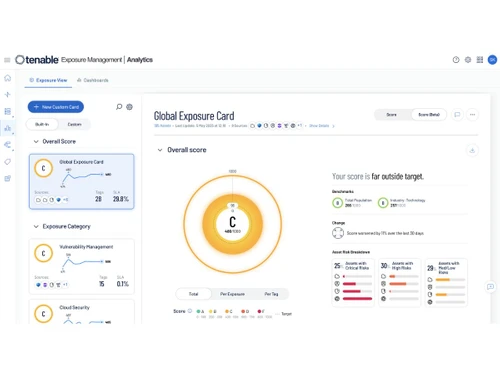Open the Exposure View tab

click(x=48, y=80)
